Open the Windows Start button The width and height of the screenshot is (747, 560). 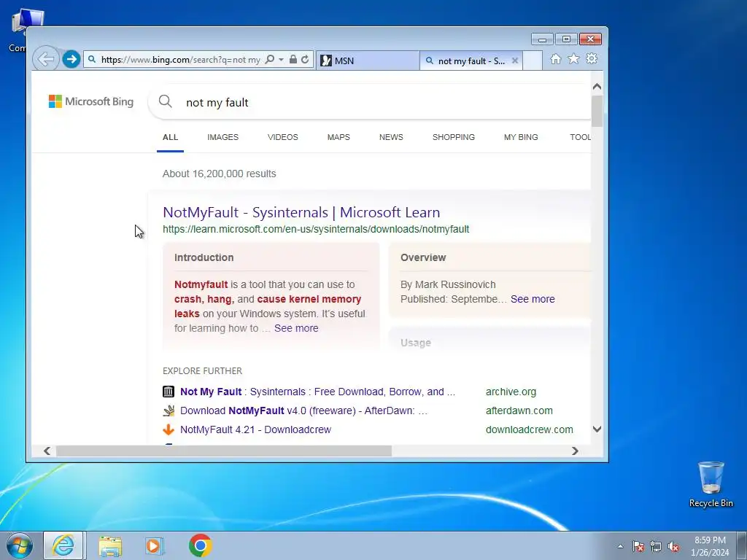20,545
